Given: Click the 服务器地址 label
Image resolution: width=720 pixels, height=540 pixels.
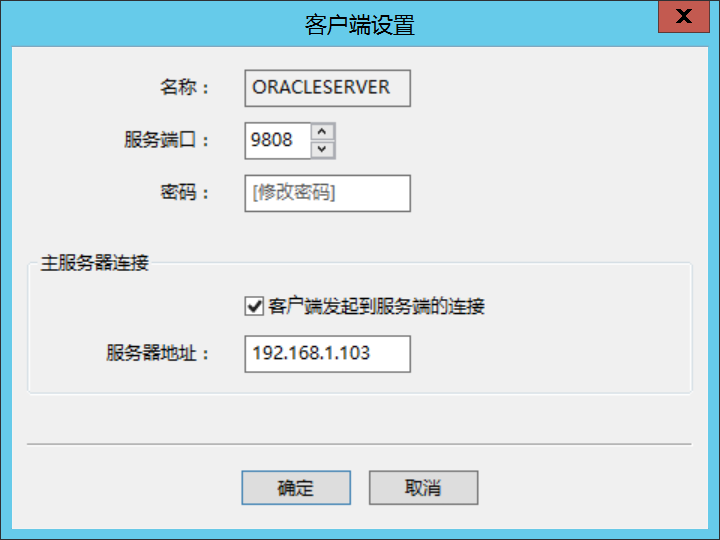Looking at the screenshot, I should pos(158,353).
